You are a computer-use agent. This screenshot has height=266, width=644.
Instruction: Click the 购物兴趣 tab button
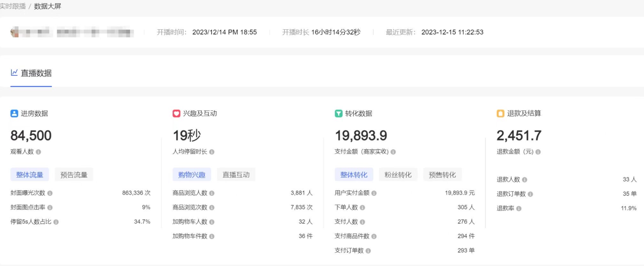(192, 175)
